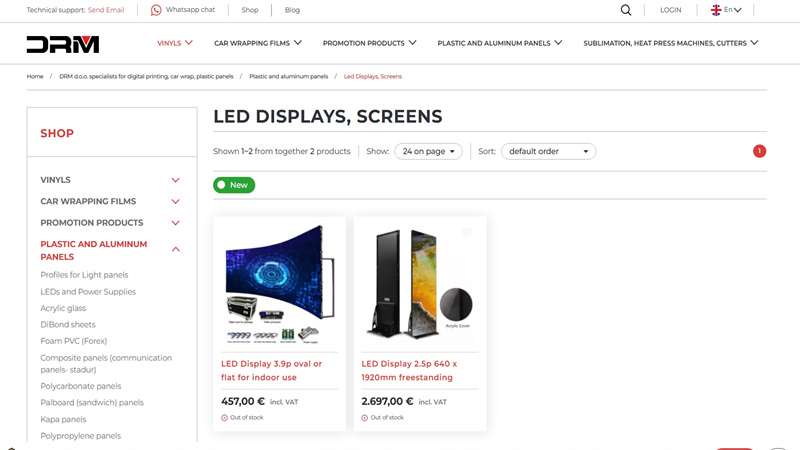Collapse Plastic and Aluminum Panels sidebar chevron
The image size is (800, 450).
click(176, 249)
